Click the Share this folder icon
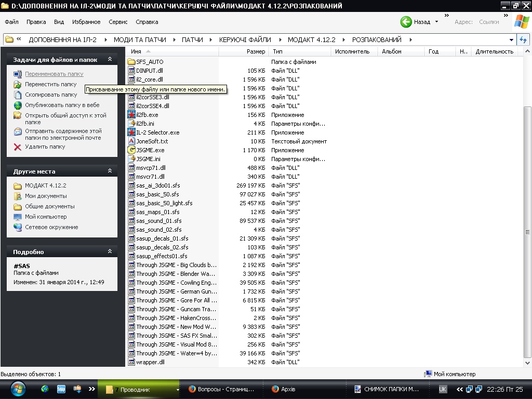 click(18, 115)
